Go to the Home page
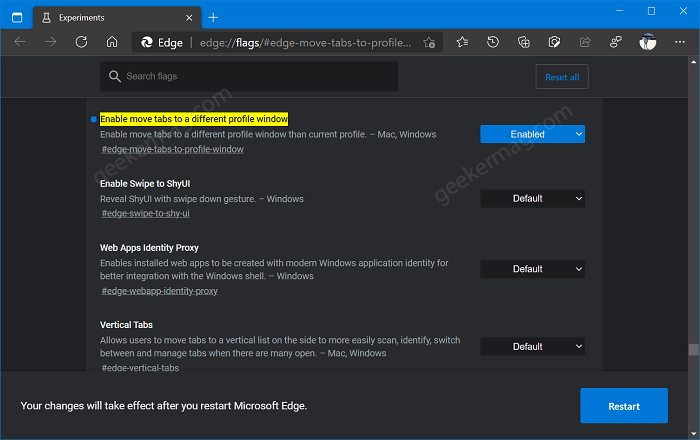The image size is (700, 440). (112, 42)
